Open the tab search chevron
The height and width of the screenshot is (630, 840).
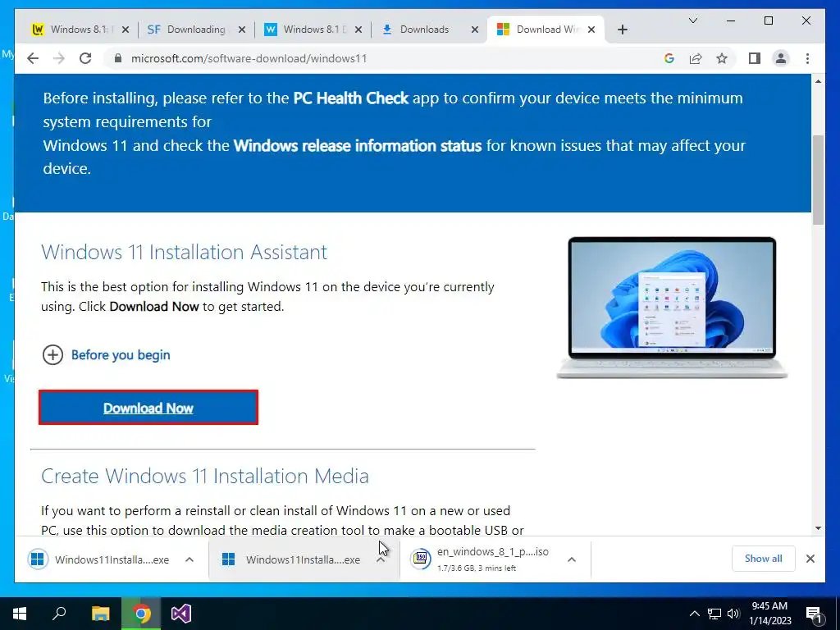point(692,21)
